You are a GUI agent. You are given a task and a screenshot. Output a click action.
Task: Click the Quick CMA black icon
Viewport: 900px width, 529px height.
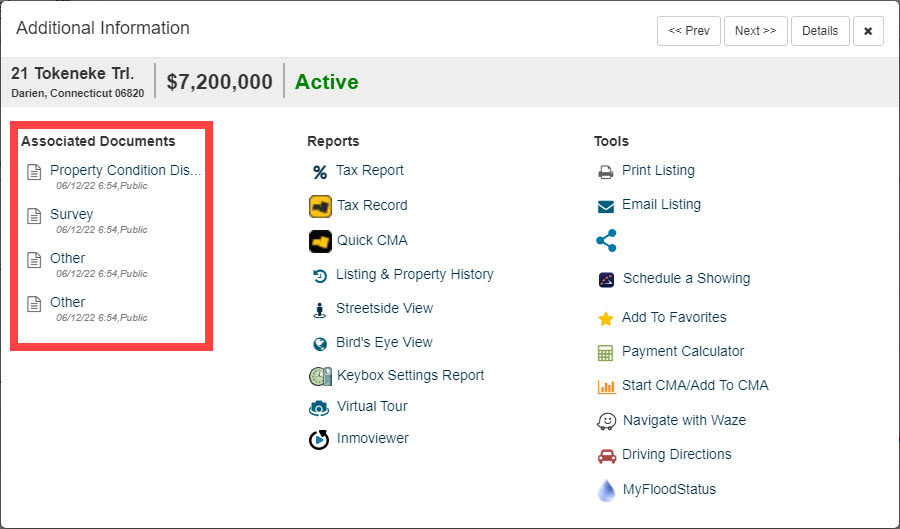pyautogui.click(x=320, y=242)
